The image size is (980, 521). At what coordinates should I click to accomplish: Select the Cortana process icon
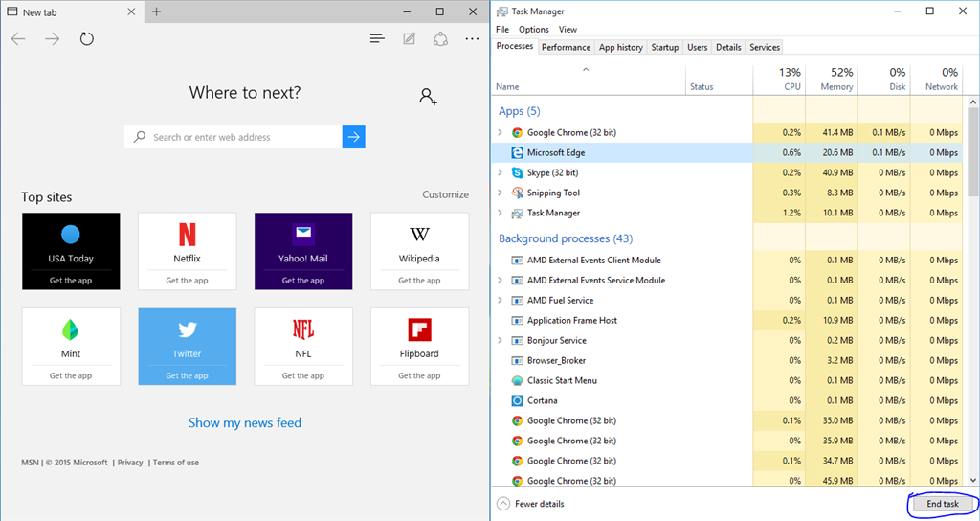[x=517, y=400]
